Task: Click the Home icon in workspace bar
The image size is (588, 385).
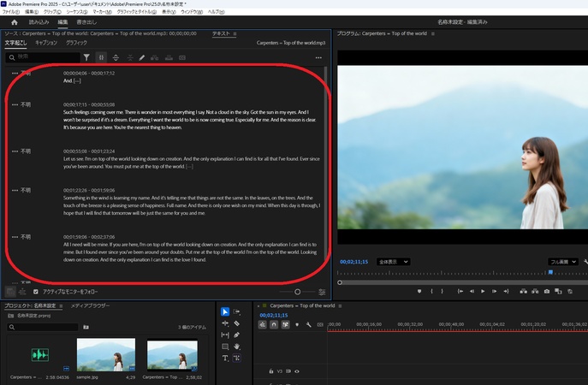Action: [x=15, y=22]
